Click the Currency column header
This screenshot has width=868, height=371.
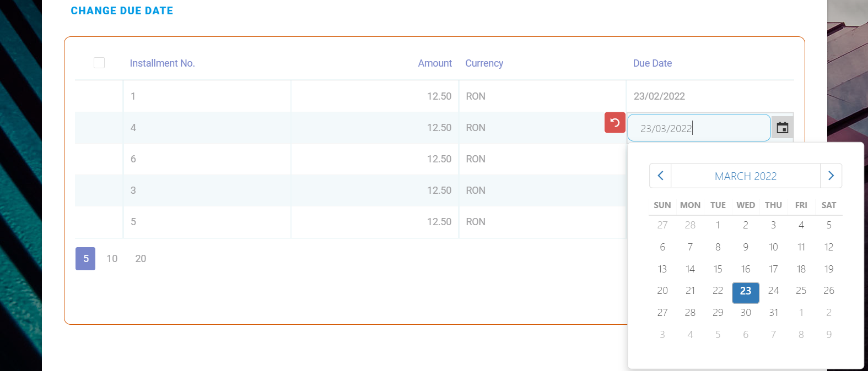click(484, 63)
